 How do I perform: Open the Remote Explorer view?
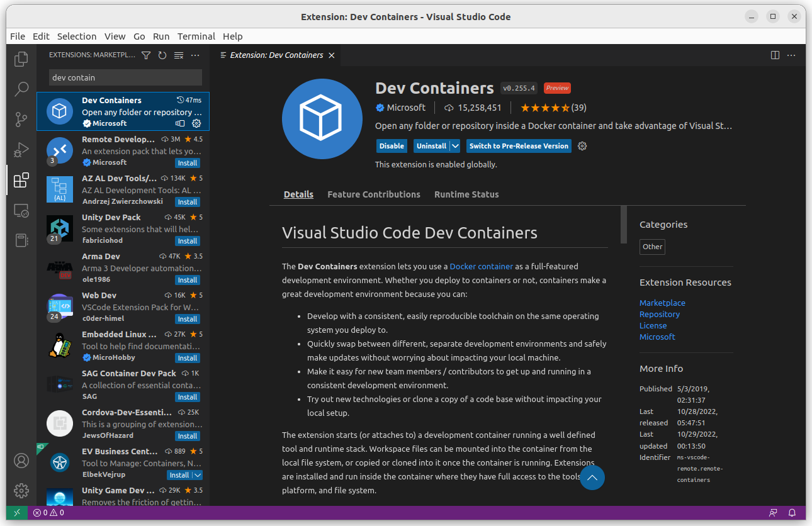click(x=21, y=211)
